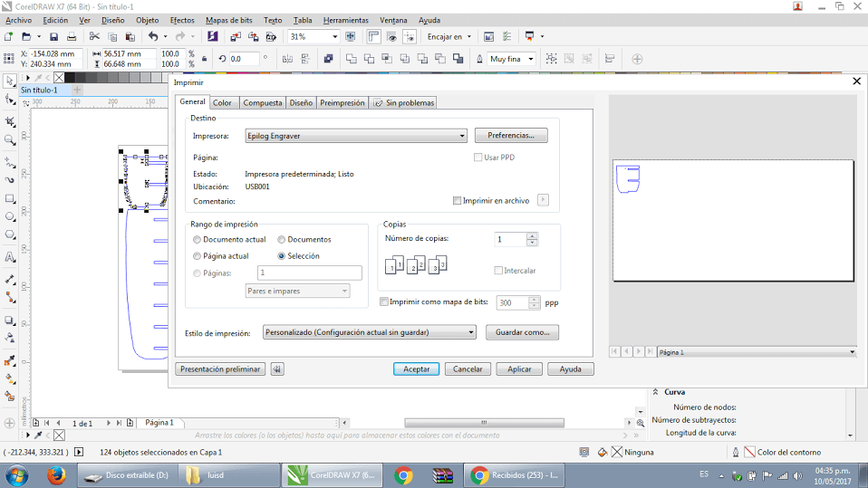Click the Mirror horizontally icon
The width and height of the screenshot is (868, 488).
click(x=287, y=59)
